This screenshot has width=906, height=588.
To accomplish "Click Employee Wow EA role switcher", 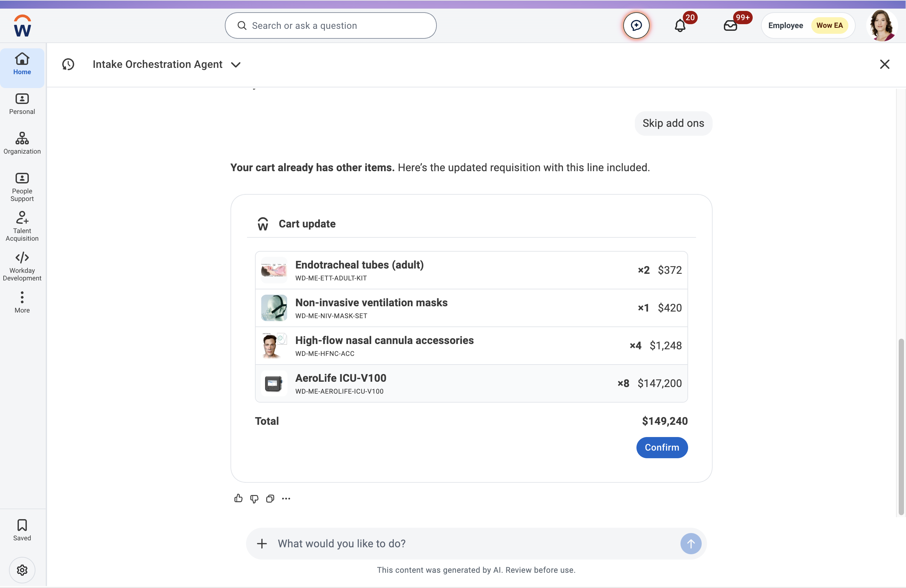I will 808,25.
